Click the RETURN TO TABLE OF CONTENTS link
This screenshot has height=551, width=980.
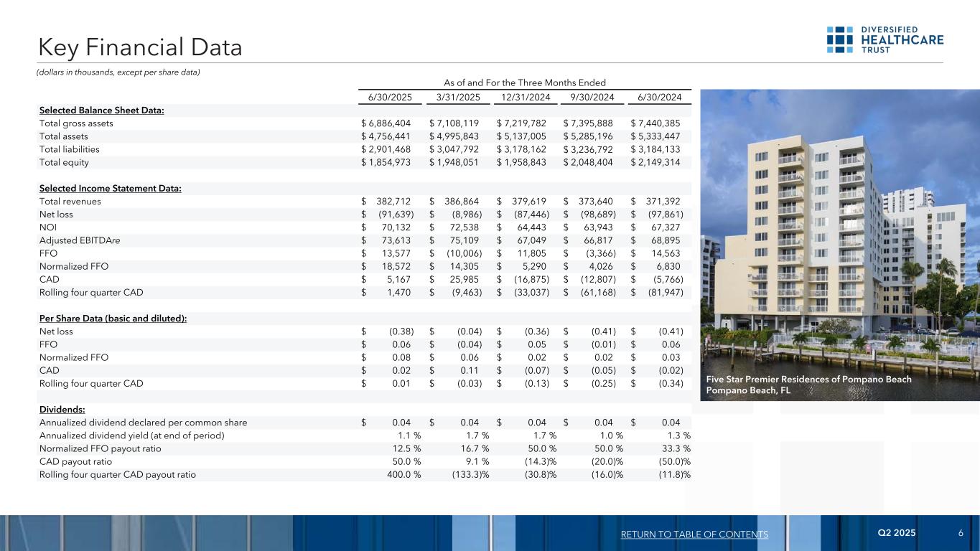694,534
